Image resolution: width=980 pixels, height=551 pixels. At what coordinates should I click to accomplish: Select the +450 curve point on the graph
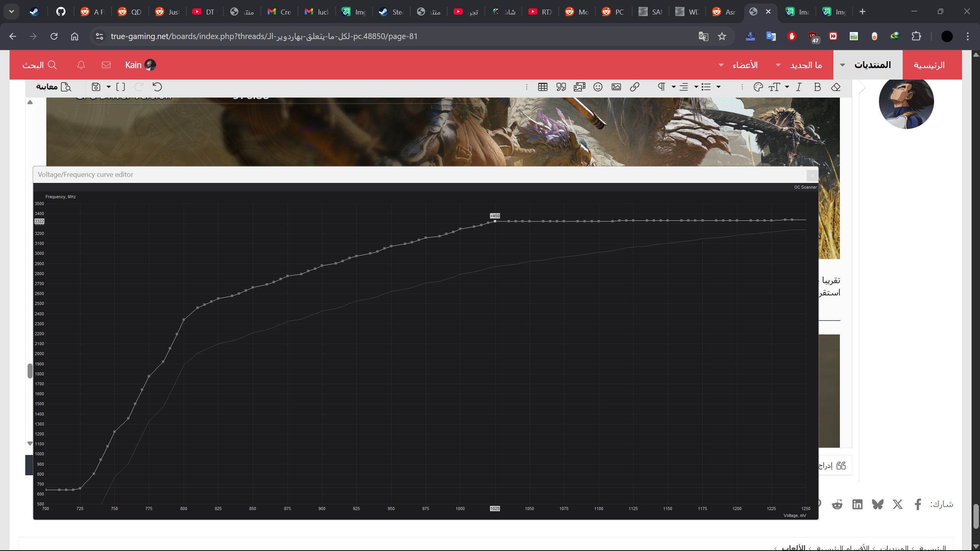(x=495, y=221)
